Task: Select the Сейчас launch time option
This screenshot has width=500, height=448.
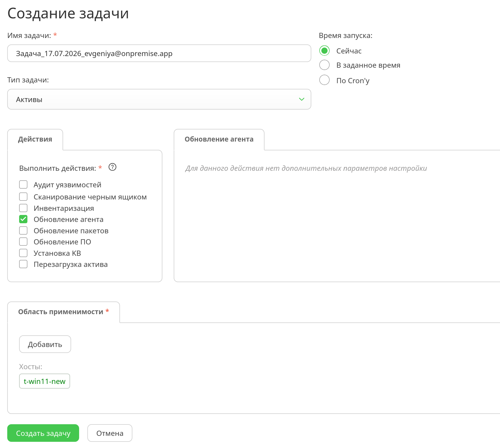Action: click(x=324, y=51)
